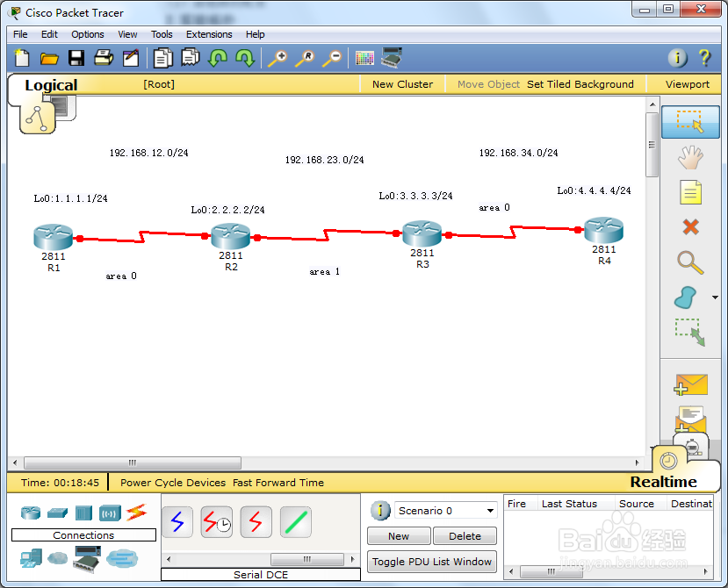Zoom out with the magnifier minus icon
The width and height of the screenshot is (728, 588).
[x=333, y=59]
